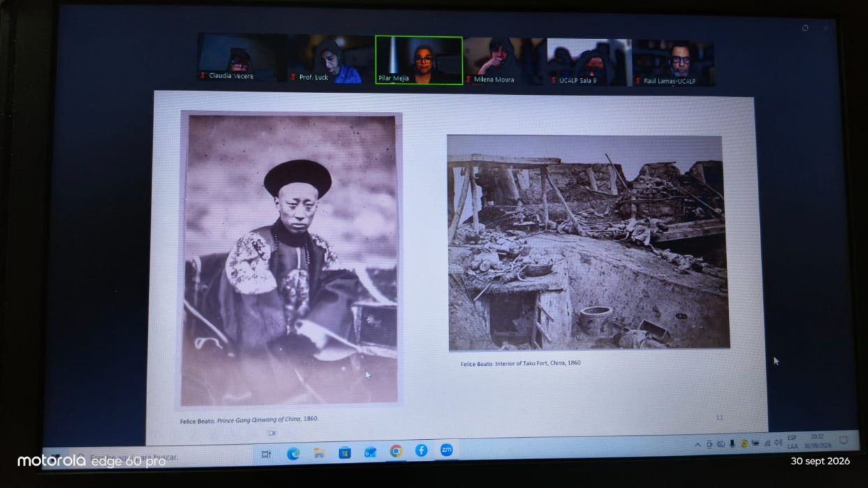
Task: Open the taskbar clock and calendar
Action: (x=817, y=441)
